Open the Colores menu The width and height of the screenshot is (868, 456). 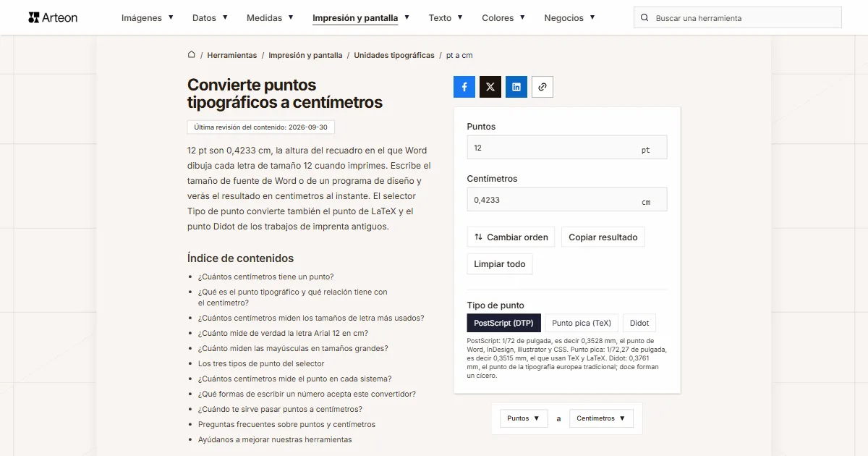pos(503,17)
